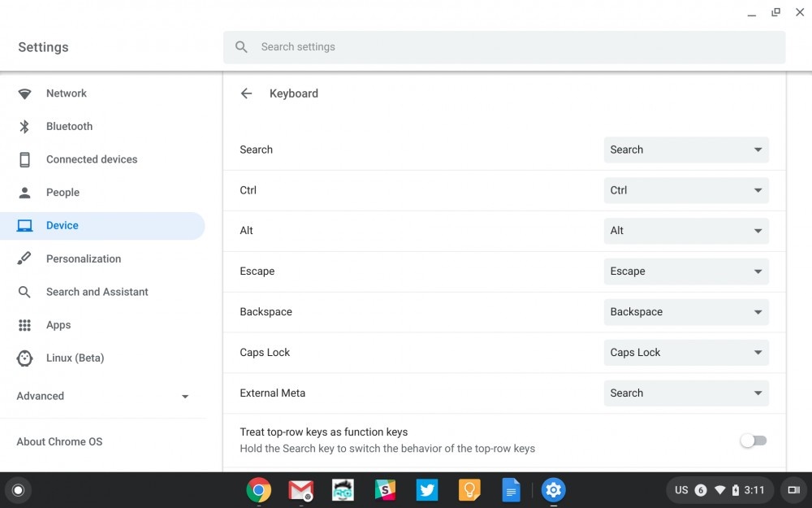
Task: Change the Caps Lock key mapping dropdown
Action: pos(686,353)
